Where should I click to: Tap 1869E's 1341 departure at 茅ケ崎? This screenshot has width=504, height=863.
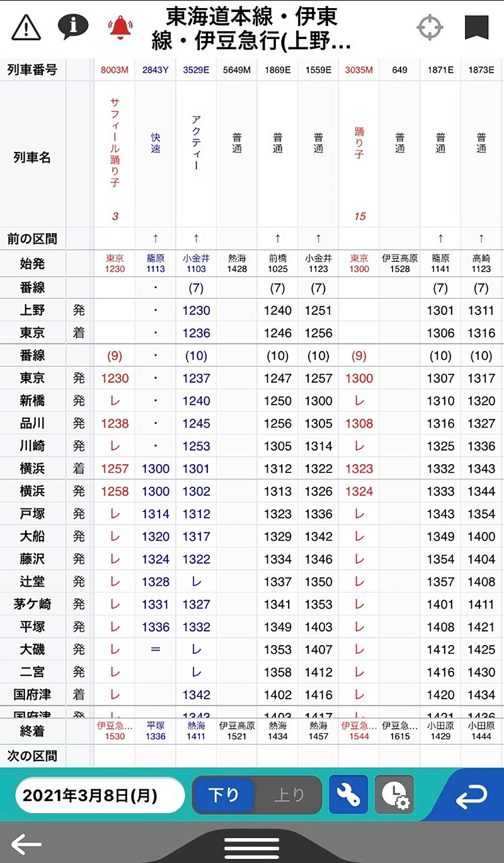click(x=278, y=604)
